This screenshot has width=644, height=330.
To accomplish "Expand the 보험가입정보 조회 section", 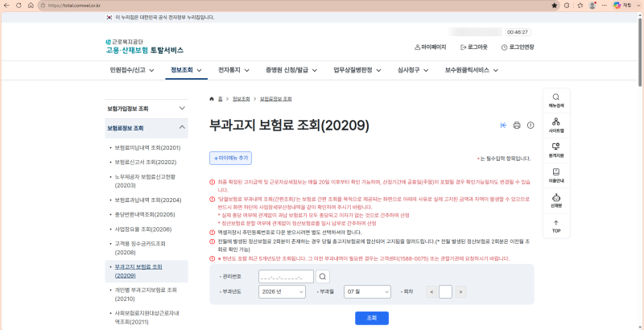I will coord(147,109).
